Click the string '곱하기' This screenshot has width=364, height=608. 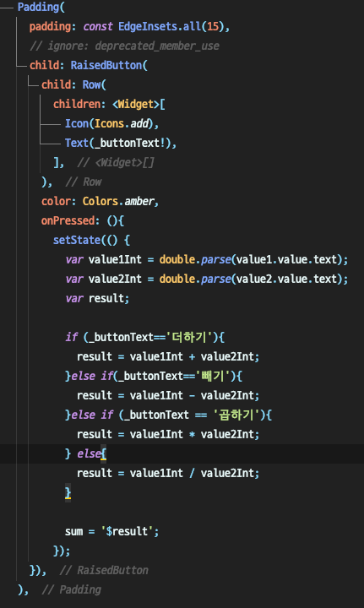tap(236, 414)
